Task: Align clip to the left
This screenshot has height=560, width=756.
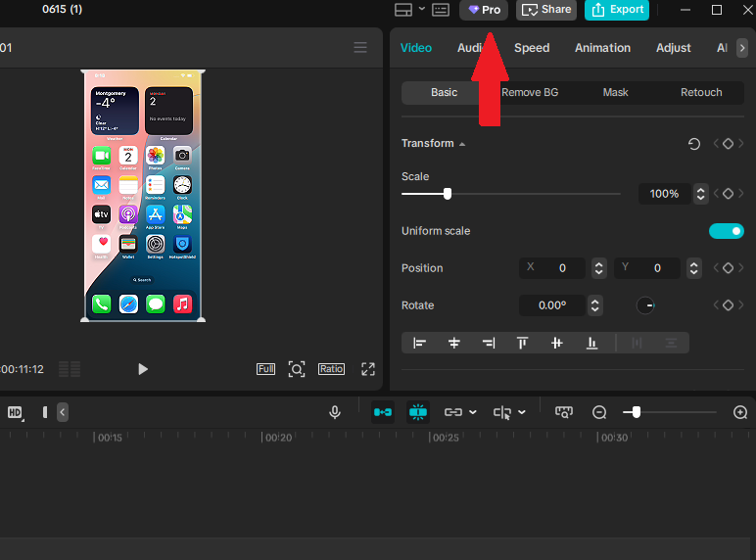Action: pyautogui.click(x=419, y=343)
